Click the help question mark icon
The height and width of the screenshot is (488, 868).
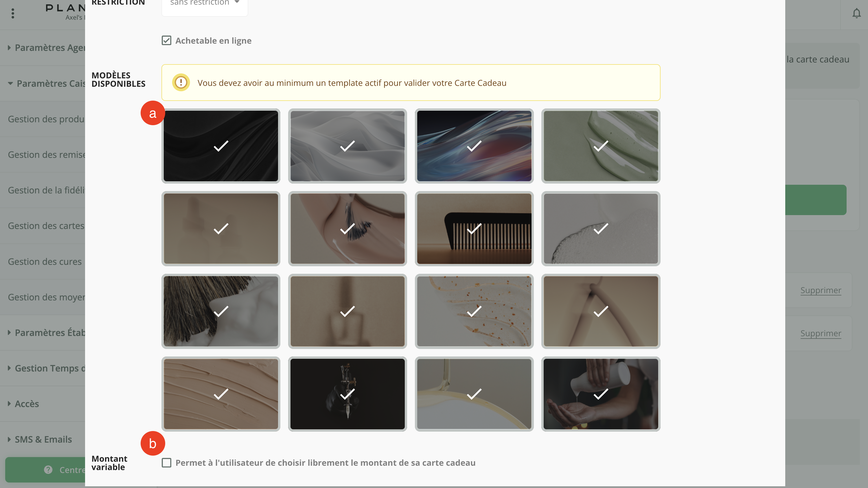(x=48, y=469)
